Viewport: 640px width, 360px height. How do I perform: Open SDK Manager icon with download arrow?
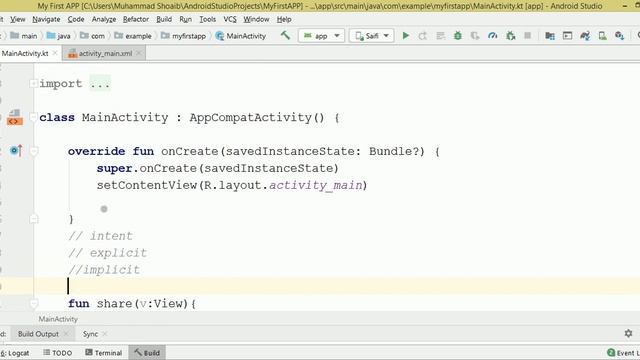[620, 36]
